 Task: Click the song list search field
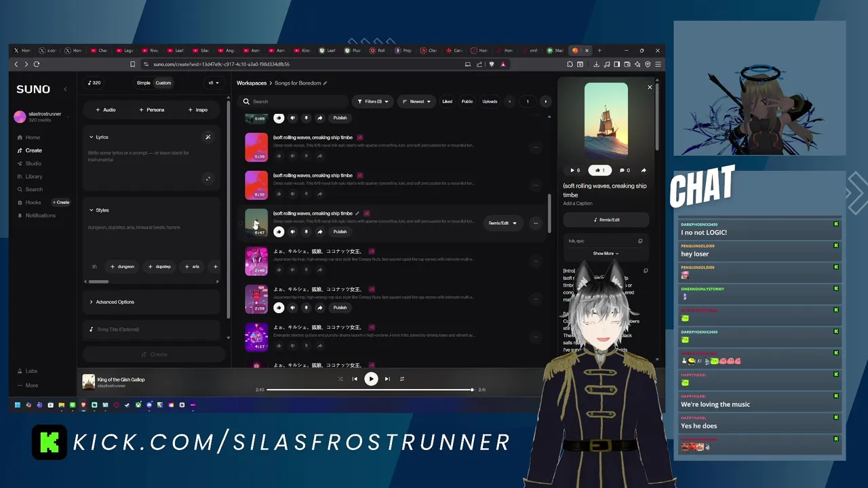pyautogui.click(x=296, y=102)
